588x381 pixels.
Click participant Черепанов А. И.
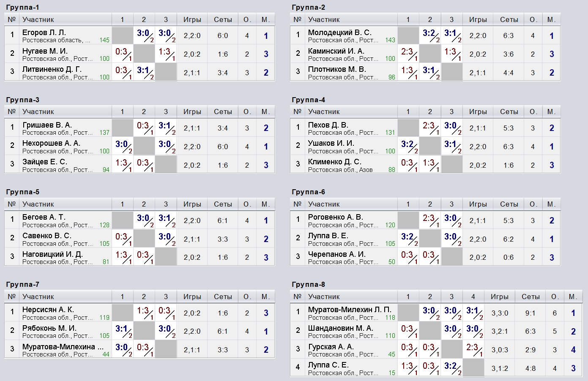tap(336, 254)
